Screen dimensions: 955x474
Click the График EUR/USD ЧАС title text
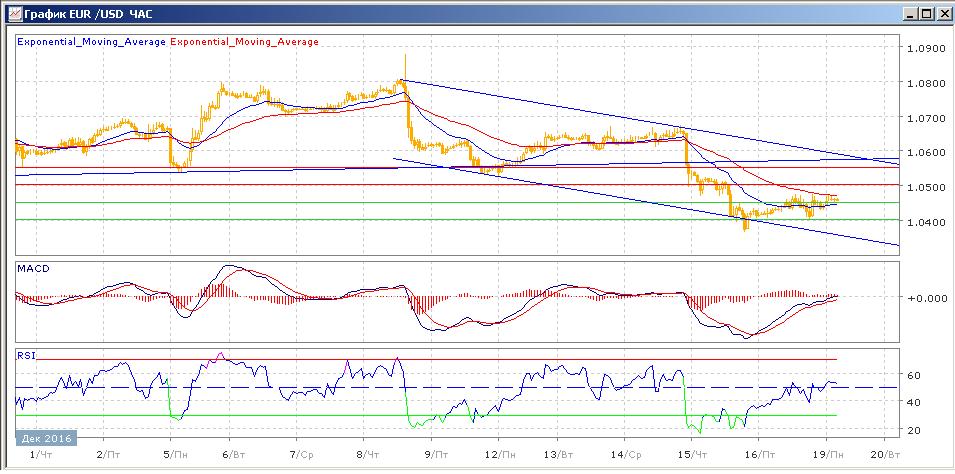click(81, 13)
